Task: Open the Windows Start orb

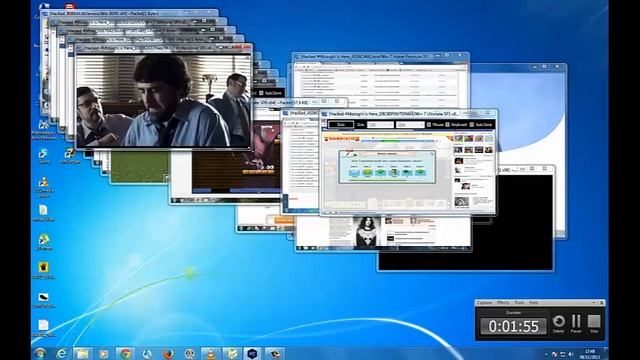Action: (x=40, y=353)
